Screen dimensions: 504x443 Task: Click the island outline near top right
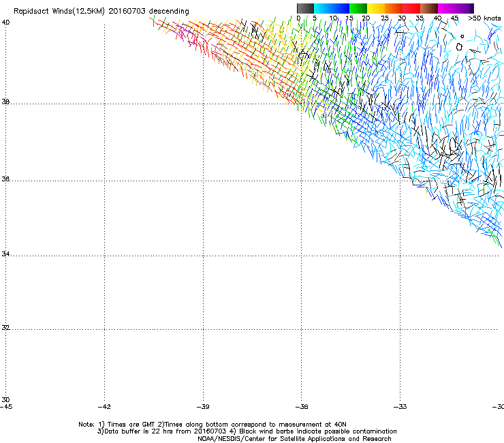[x=459, y=47]
